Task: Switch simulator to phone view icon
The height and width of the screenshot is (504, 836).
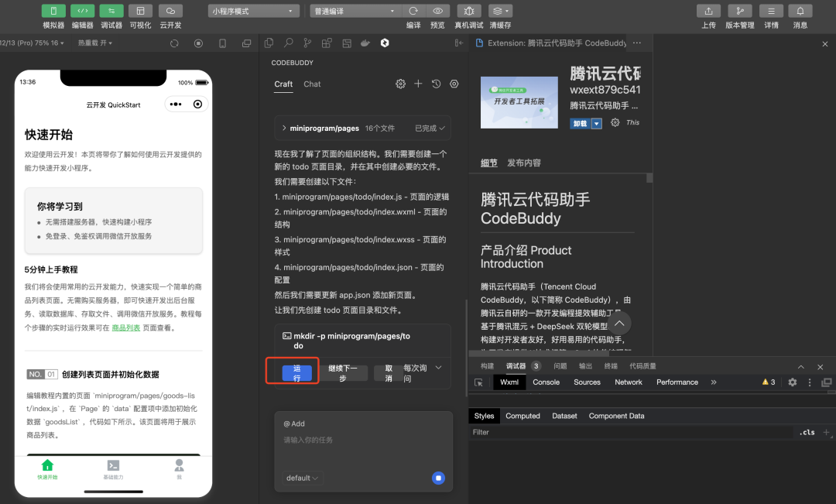Action: click(222, 43)
